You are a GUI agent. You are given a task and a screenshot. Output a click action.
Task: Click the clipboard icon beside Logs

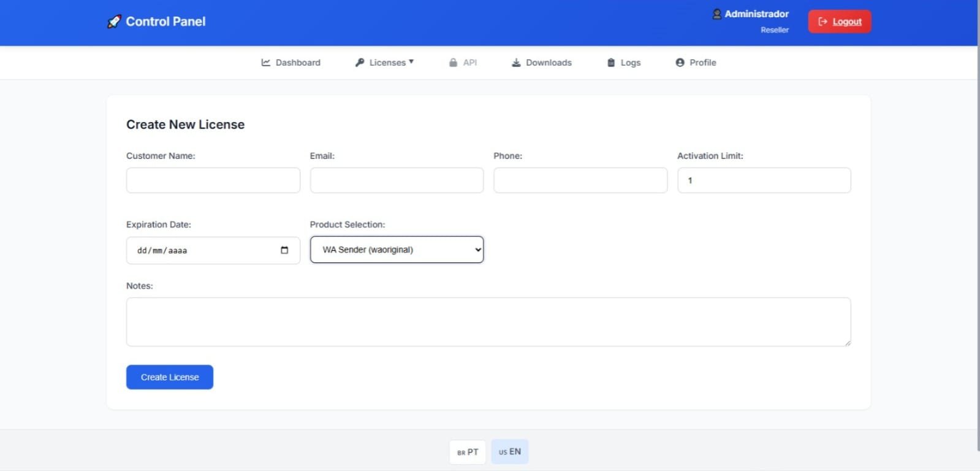611,63
